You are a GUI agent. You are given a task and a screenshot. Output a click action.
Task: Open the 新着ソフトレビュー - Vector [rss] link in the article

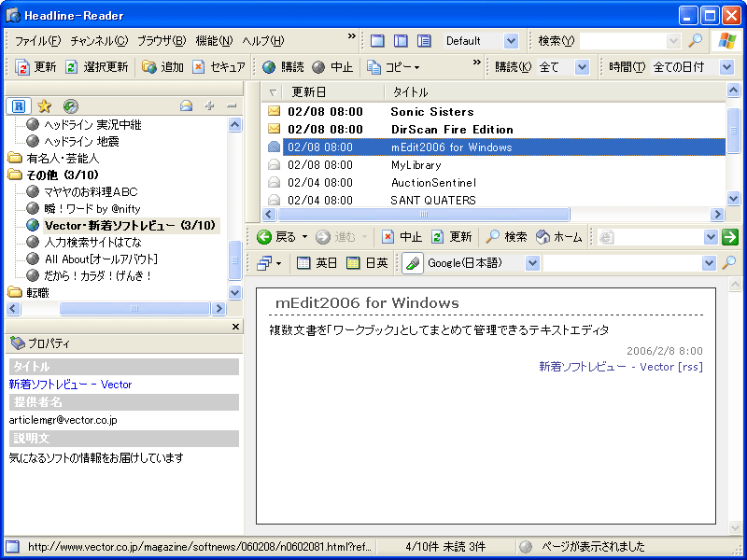[x=621, y=367]
